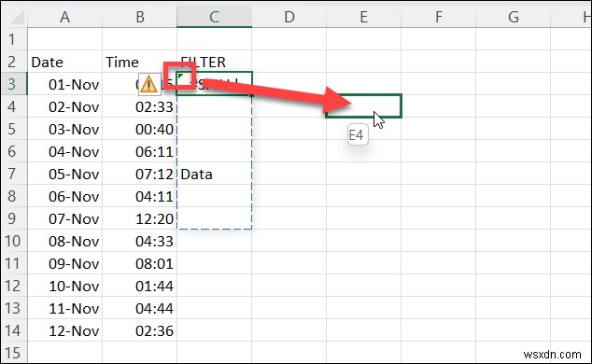Screen dimensions: 592x364
Task: Select cell containing '06-Nov'
Action: pos(64,196)
